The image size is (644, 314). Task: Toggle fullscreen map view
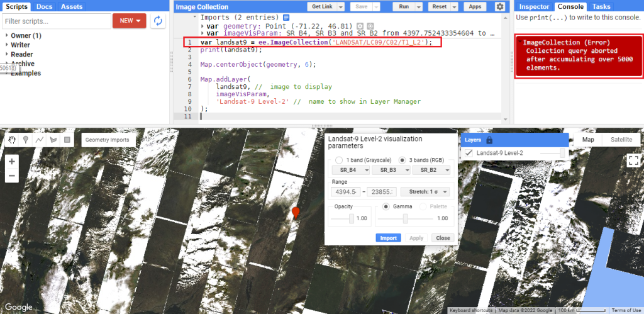tap(633, 160)
